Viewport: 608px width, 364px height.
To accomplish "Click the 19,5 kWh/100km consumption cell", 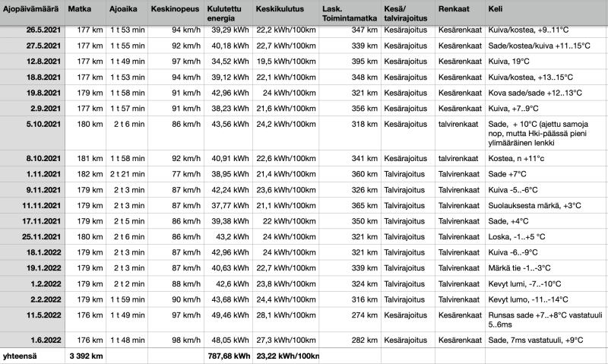I will point(283,61).
